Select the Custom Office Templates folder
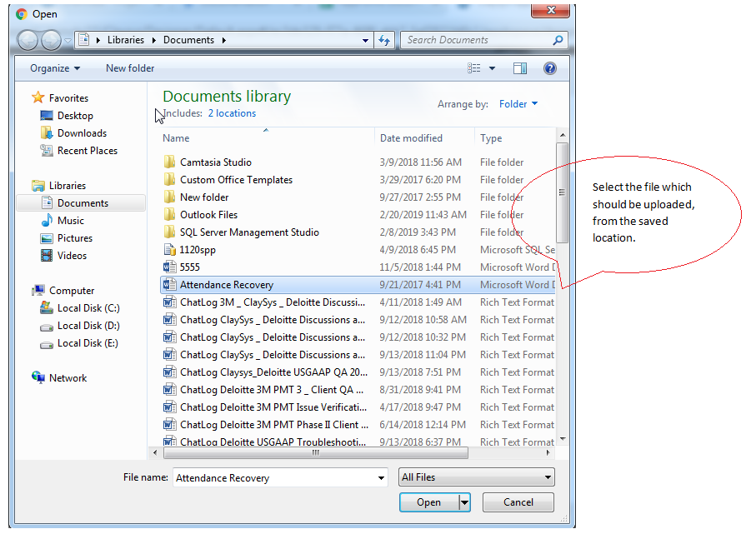The height and width of the screenshot is (539, 756). click(x=358, y=180)
